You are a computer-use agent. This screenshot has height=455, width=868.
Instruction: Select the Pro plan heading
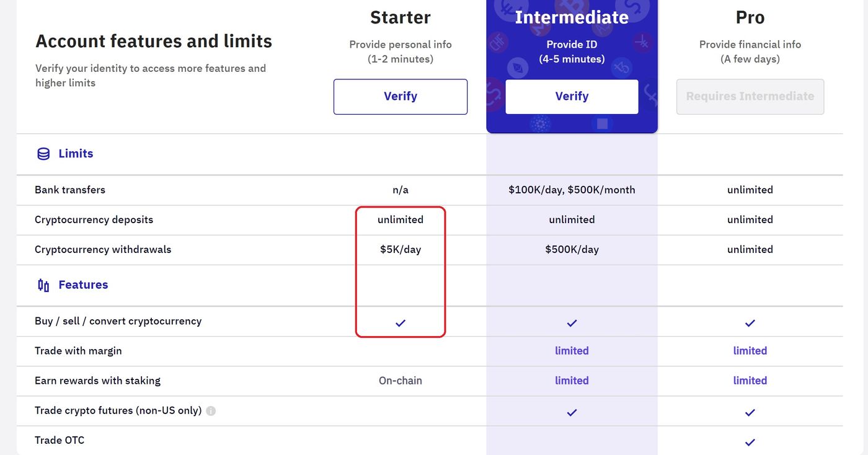(x=750, y=17)
